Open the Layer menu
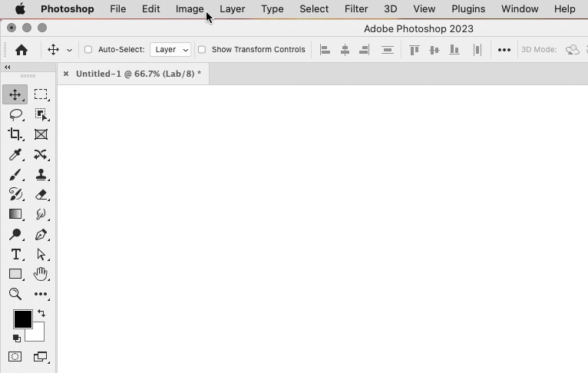This screenshot has width=588, height=373. click(232, 8)
